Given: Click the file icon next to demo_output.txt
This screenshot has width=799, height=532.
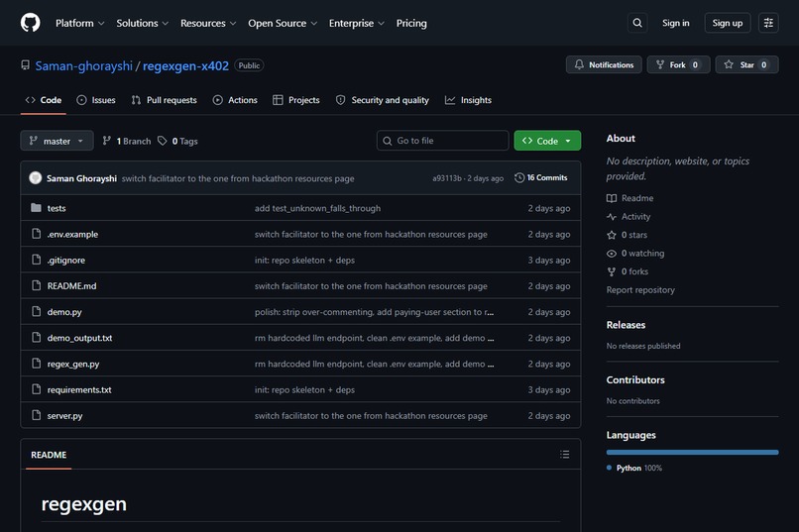Looking at the screenshot, I should click(36, 338).
